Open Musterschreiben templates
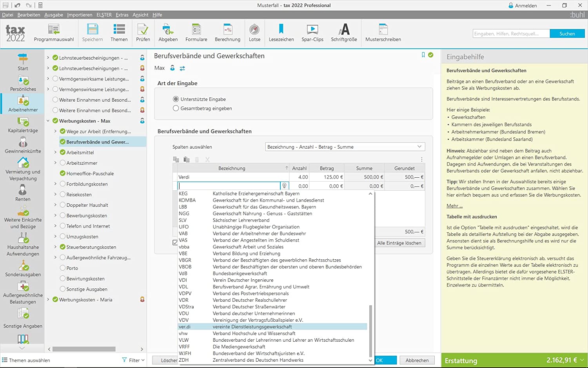Viewport: 588px width, 368px height. click(383, 32)
